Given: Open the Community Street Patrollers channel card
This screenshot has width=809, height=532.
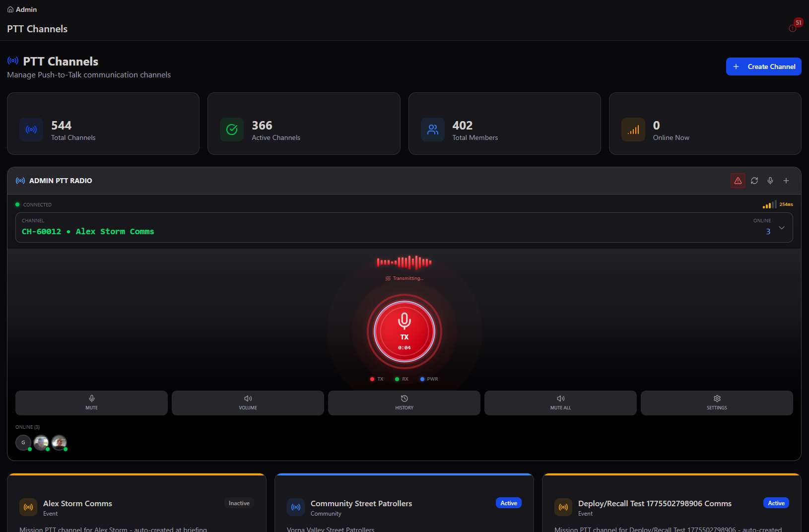Looking at the screenshot, I should coord(404,503).
